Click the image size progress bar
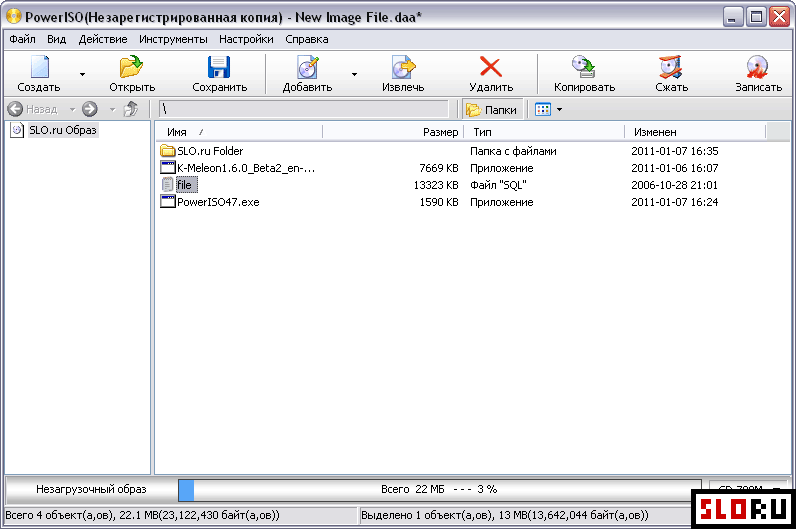This screenshot has height=529, width=796. (x=440, y=490)
